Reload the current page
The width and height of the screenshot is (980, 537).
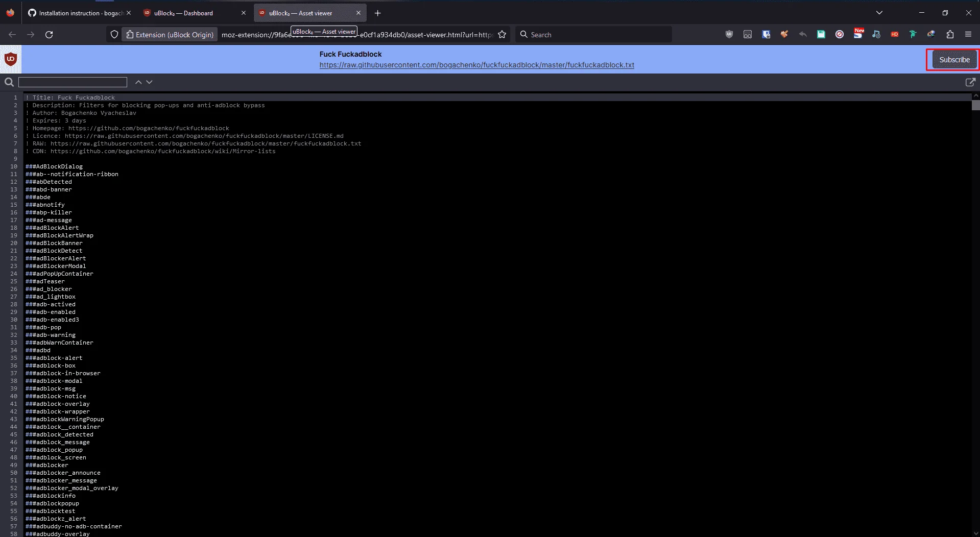tap(49, 34)
